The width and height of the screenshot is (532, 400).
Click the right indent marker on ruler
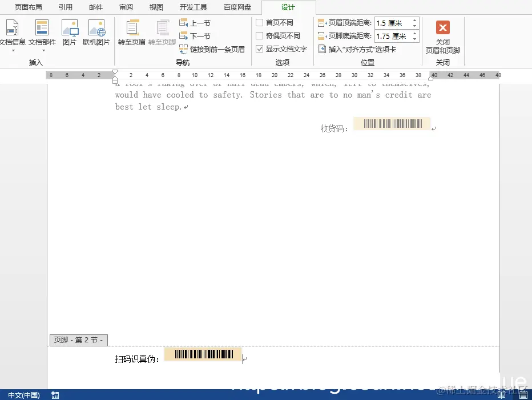[430, 78]
